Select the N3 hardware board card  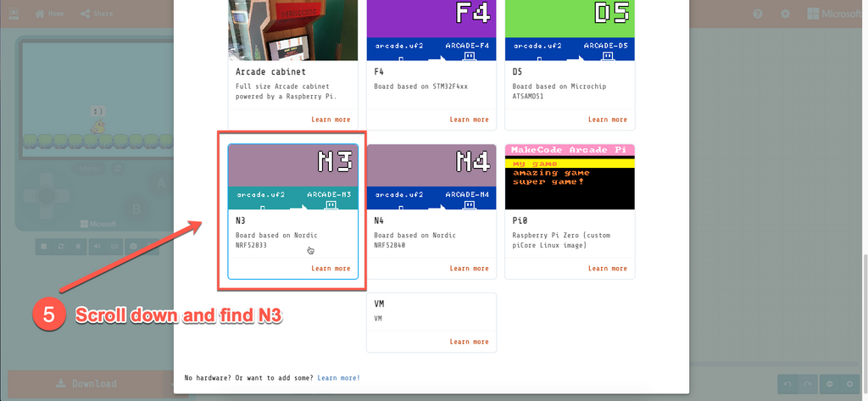click(x=292, y=210)
